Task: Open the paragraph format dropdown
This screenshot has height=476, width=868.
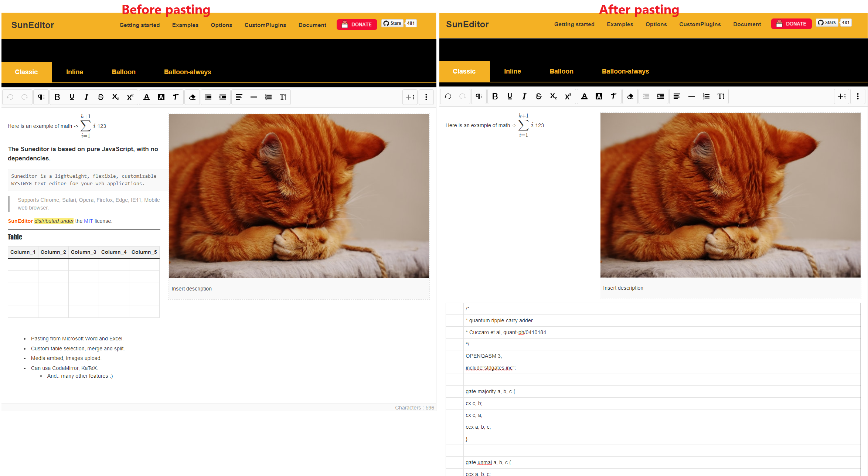Action: click(41, 97)
